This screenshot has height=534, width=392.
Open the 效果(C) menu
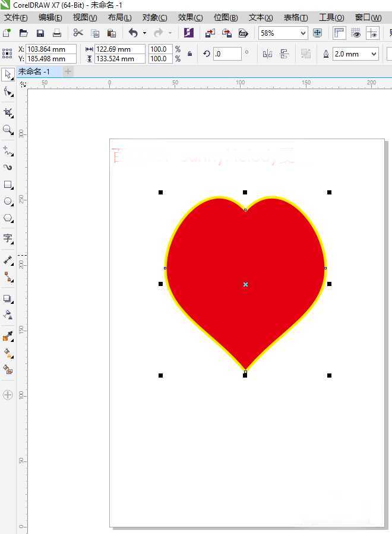(190, 17)
